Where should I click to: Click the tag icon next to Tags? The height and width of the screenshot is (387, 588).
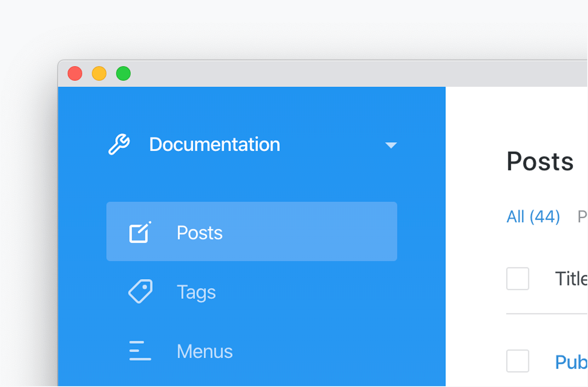click(x=140, y=291)
